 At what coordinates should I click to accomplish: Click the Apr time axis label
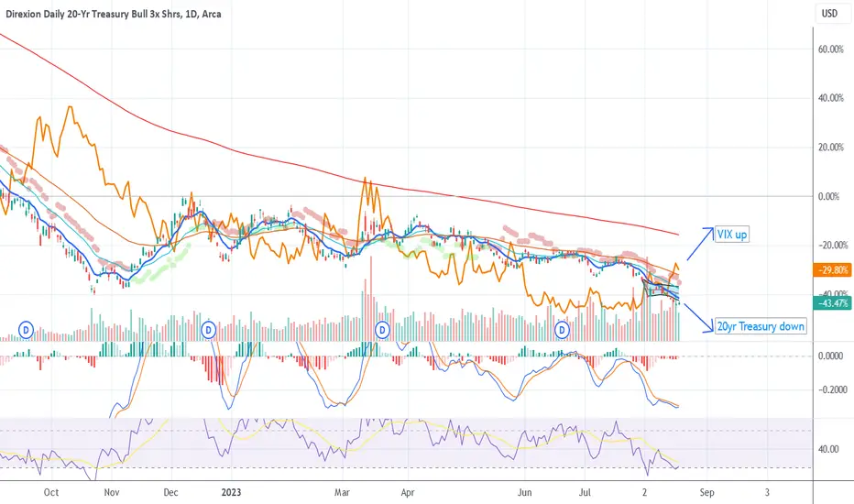tap(408, 492)
